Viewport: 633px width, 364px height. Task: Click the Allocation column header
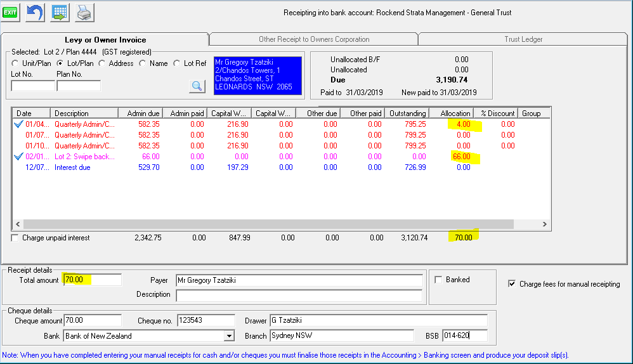point(452,113)
